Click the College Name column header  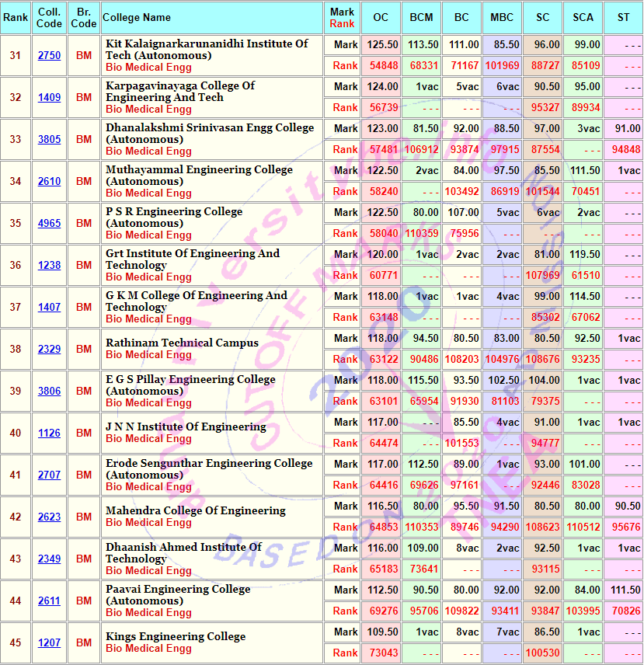[137, 17]
